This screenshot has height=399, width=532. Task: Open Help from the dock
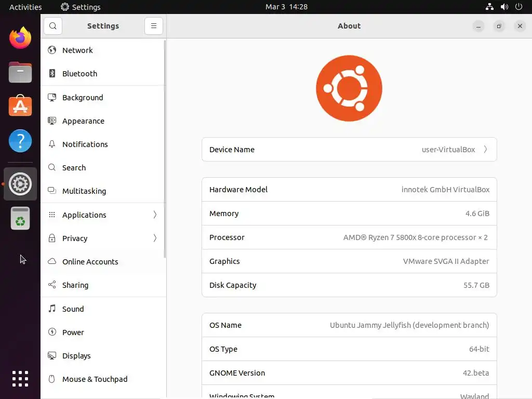pyautogui.click(x=20, y=141)
